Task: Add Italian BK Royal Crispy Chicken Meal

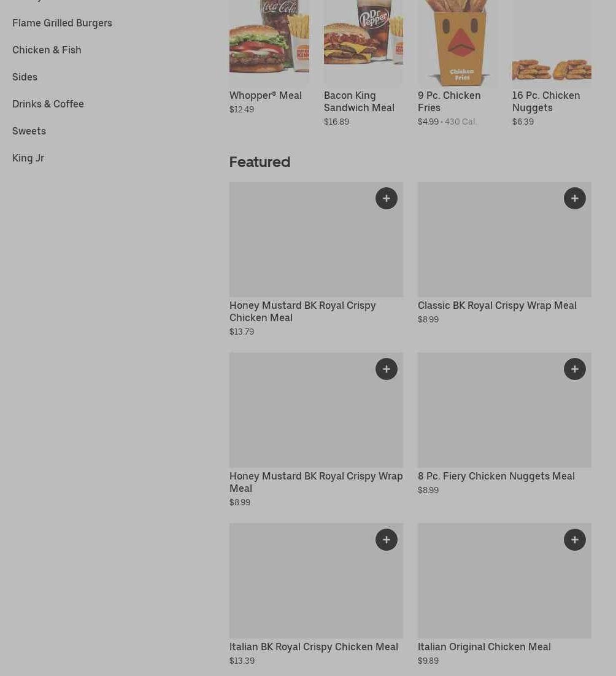Action: (x=387, y=540)
